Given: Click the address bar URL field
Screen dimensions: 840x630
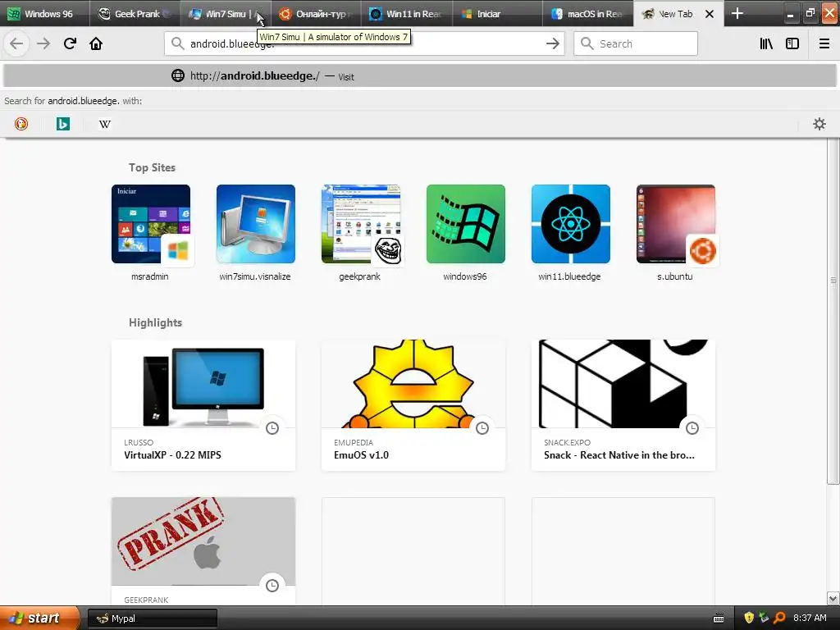Looking at the screenshot, I should coord(364,43).
